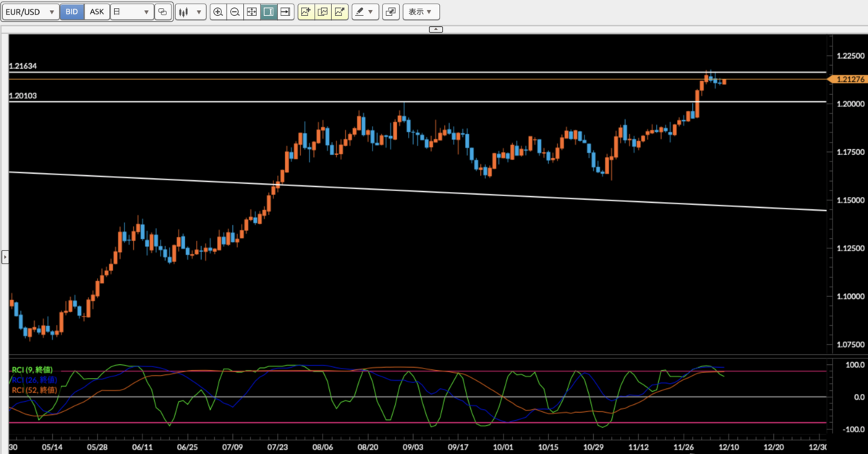Collapse the toolbar using top arrow handle
The image size is (868, 454).
[x=435, y=29]
